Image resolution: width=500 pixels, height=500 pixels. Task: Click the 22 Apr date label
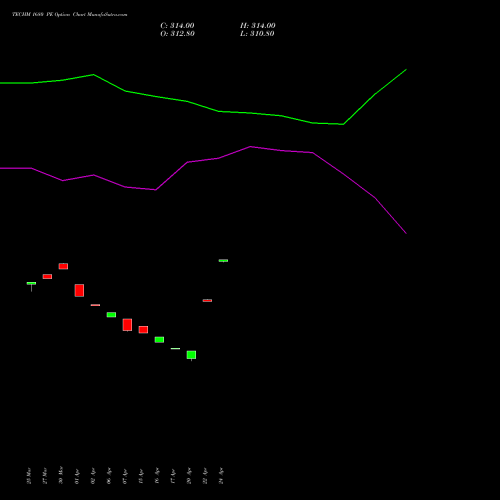pyautogui.click(x=205, y=476)
